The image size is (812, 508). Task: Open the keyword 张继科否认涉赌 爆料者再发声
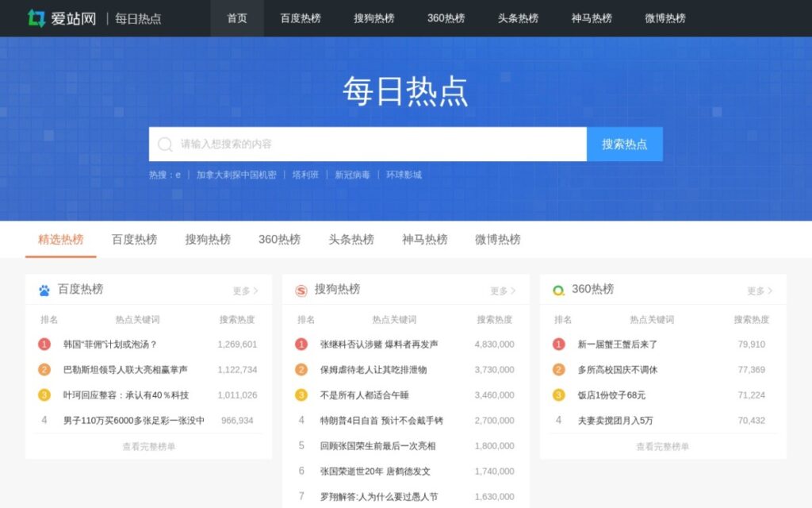(379, 344)
